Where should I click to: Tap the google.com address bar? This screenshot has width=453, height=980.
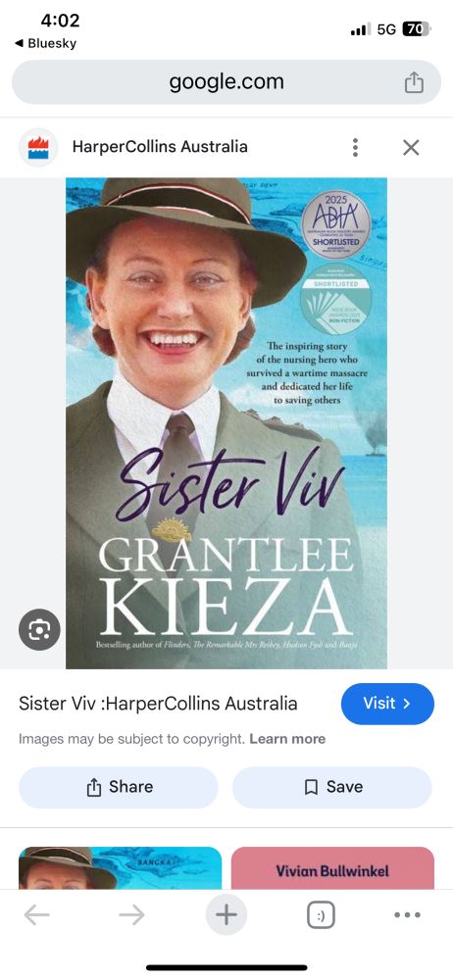coord(226,82)
